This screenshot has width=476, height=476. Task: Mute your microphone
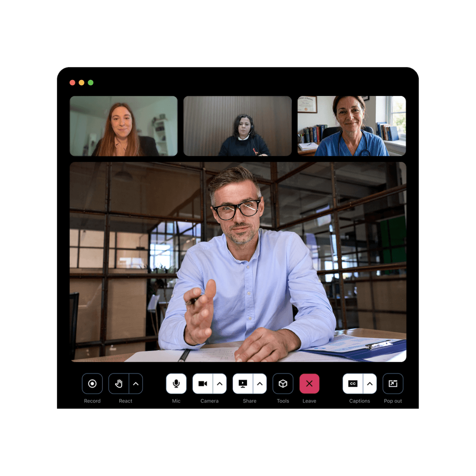(176, 383)
